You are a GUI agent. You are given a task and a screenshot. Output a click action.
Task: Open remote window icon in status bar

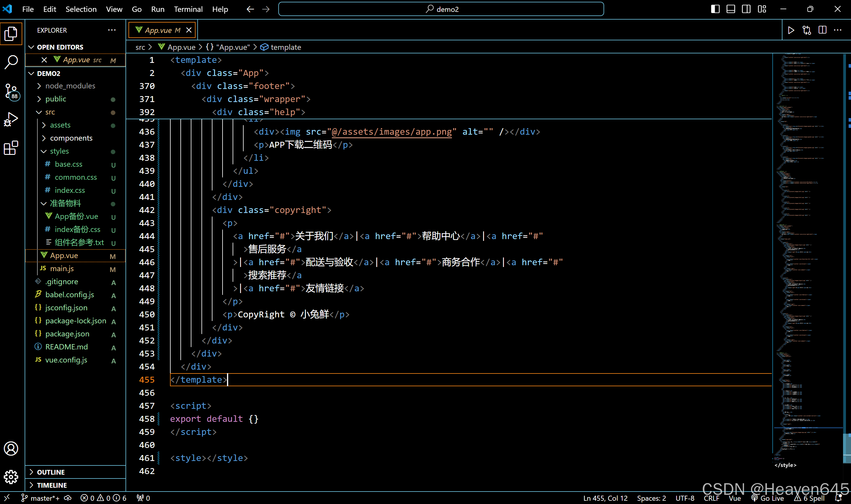pyautogui.click(x=7, y=498)
